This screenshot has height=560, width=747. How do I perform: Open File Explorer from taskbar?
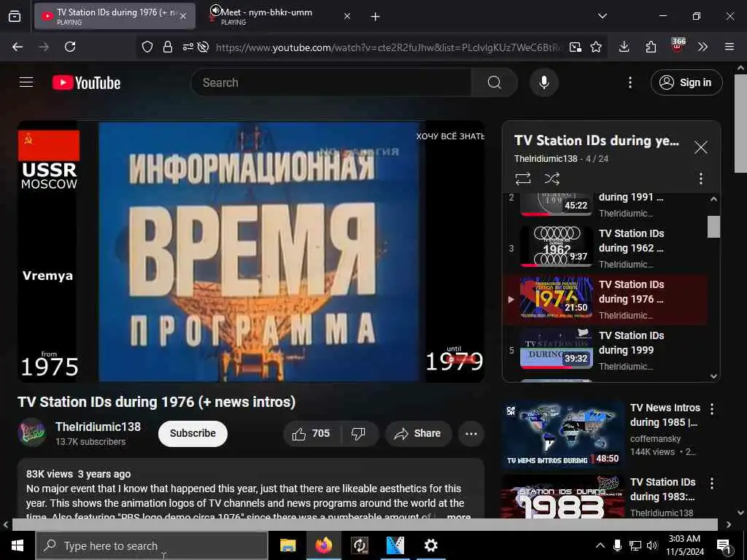click(x=287, y=545)
